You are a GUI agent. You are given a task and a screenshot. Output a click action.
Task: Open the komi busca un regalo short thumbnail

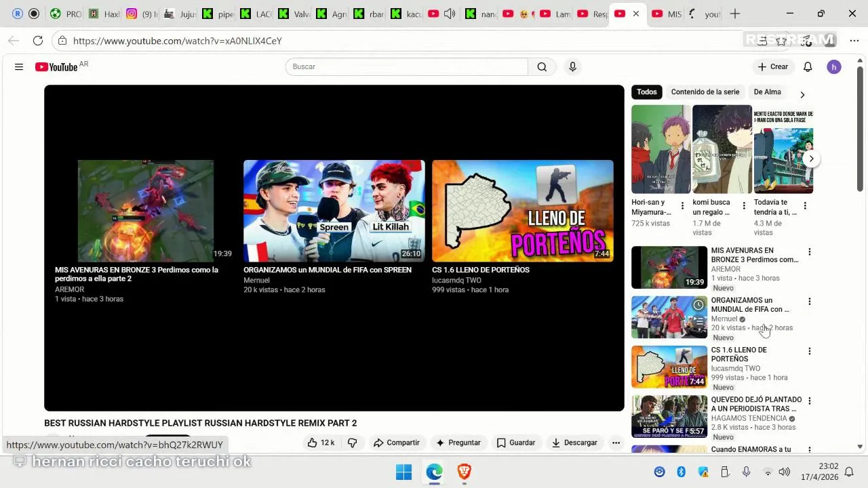722,149
